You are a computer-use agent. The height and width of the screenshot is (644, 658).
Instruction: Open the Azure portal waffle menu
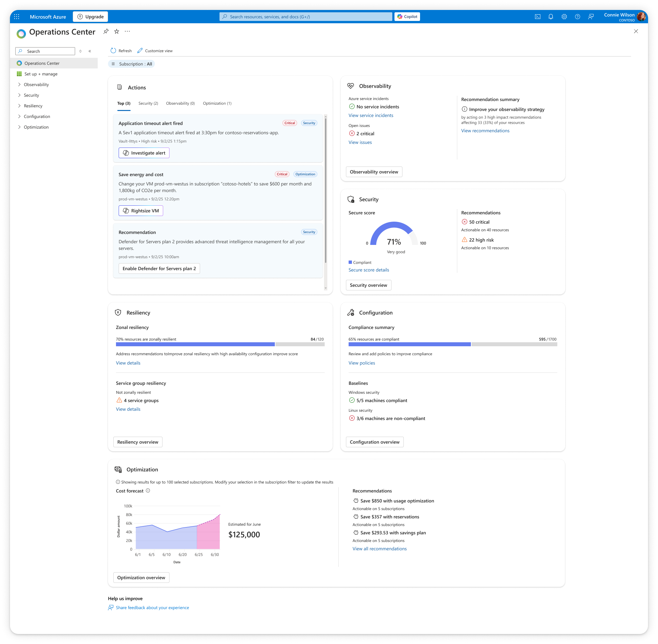pyautogui.click(x=17, y=17)
